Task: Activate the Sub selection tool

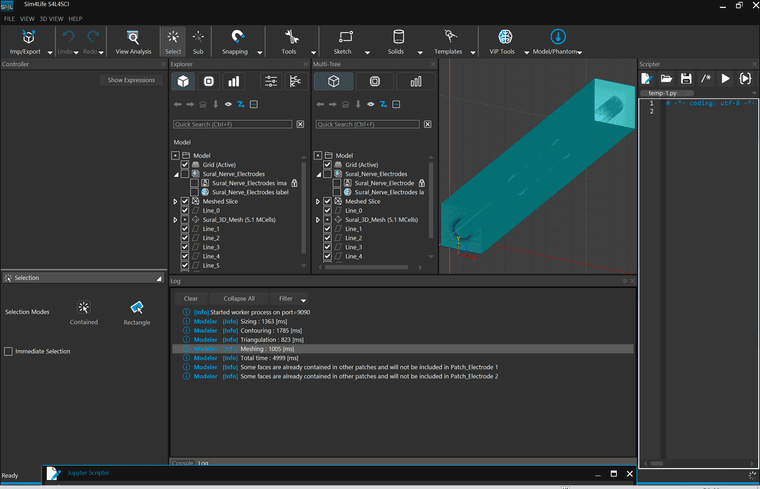Action: point(198,42)
